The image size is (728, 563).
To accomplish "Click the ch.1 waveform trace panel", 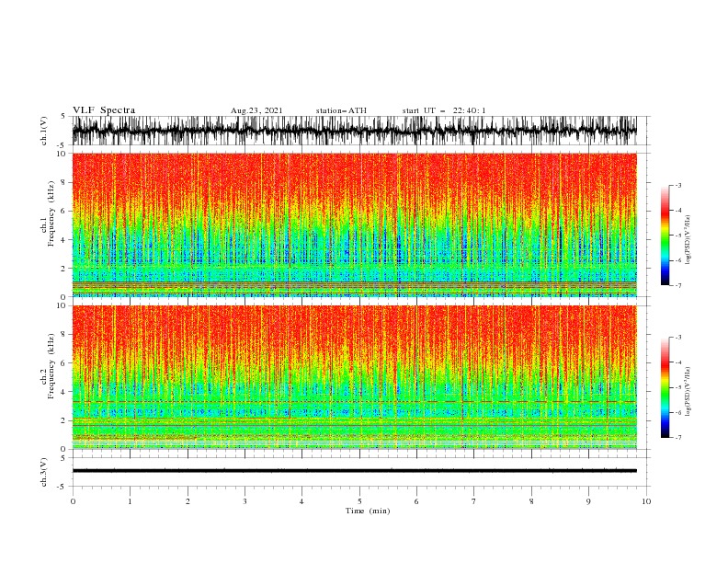I will click(x=355, y=131).
